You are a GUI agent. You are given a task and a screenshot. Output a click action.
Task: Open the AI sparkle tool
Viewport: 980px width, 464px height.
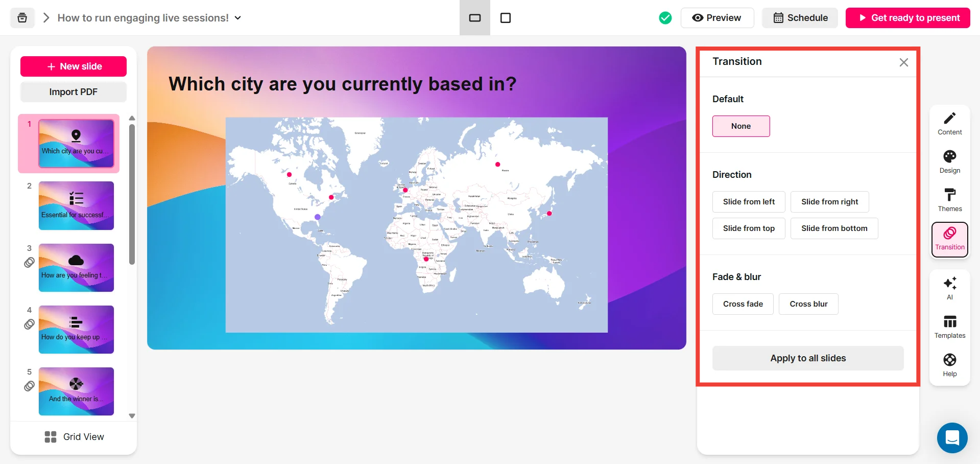(949, 289)
